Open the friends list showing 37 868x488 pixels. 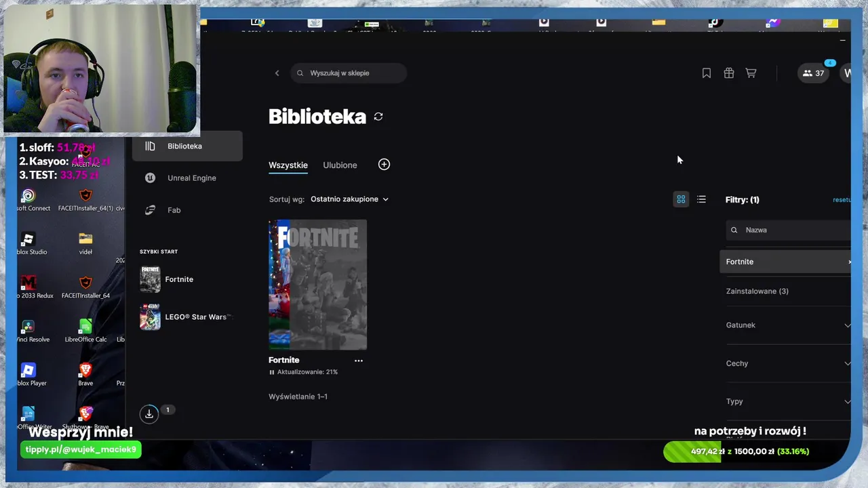pos(813,73)
